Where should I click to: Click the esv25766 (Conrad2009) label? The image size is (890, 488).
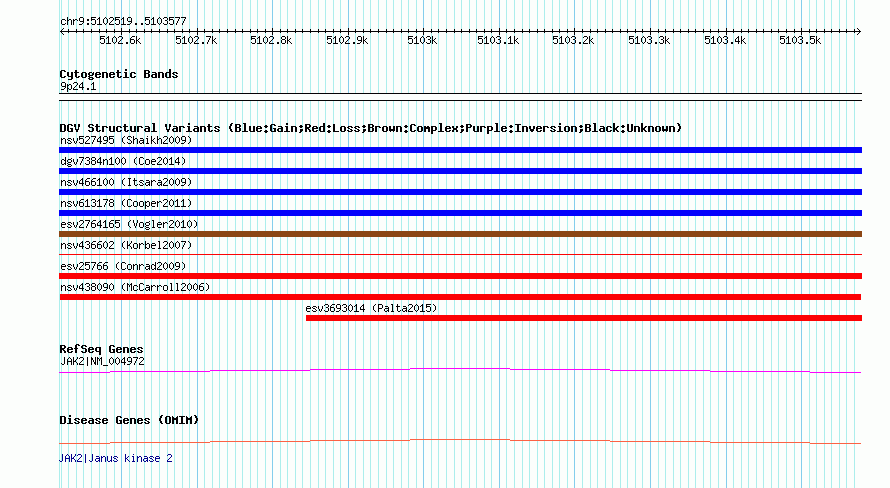point(123,266)
